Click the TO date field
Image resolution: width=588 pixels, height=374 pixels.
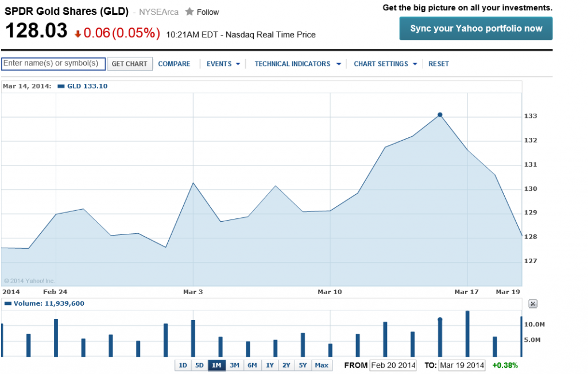click(462, 365)
